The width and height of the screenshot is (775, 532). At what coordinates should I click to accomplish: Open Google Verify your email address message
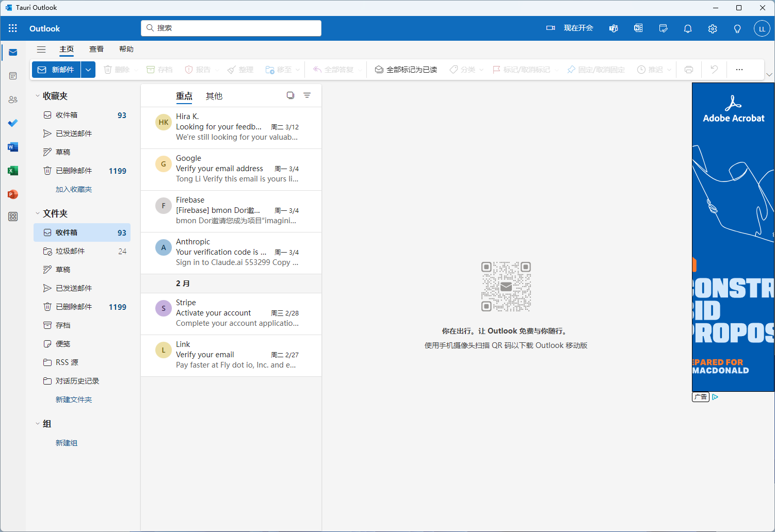click(231, 170)
